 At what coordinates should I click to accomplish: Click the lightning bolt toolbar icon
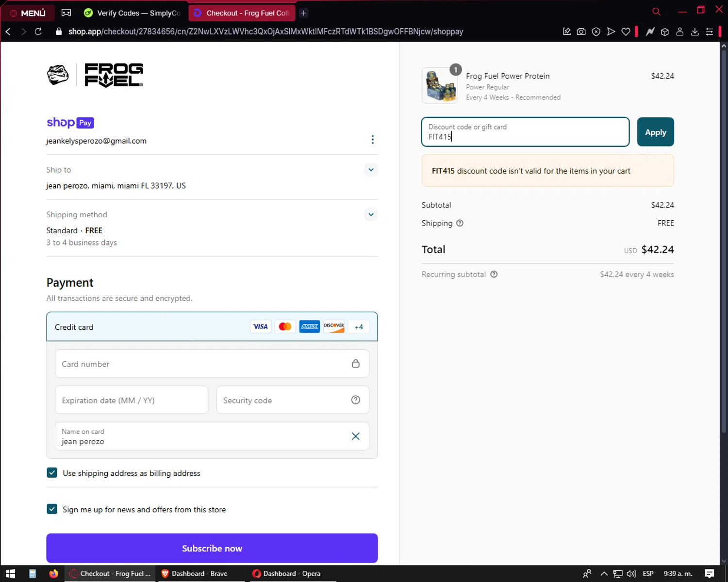coord(650,32)
